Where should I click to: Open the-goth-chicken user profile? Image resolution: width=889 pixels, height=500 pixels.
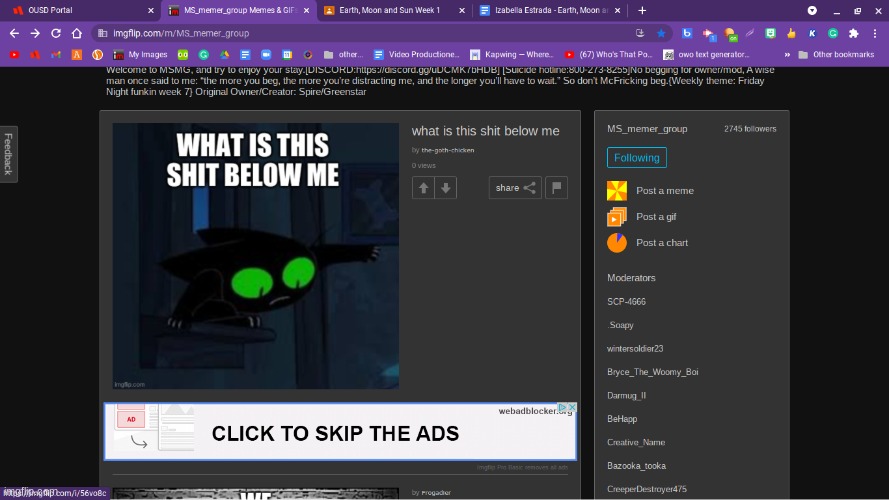pos(447,150)
